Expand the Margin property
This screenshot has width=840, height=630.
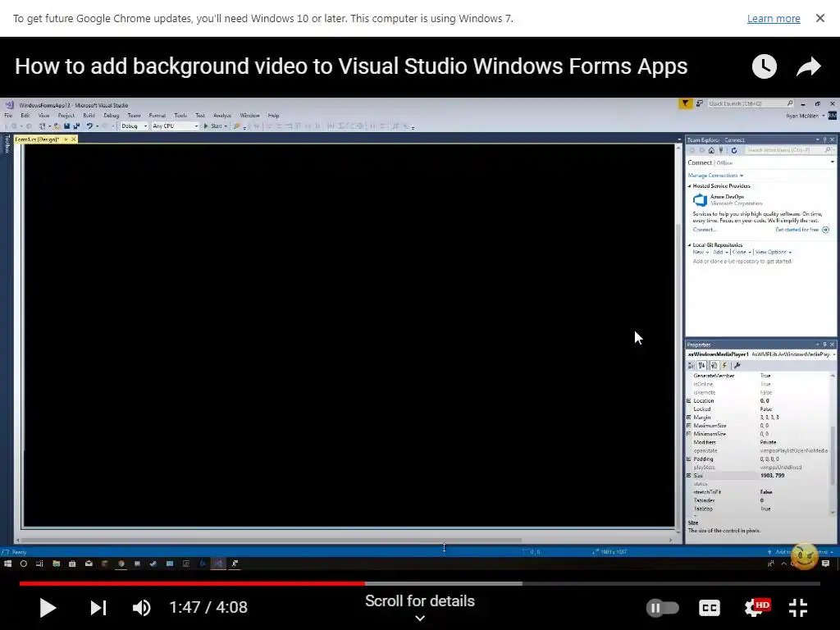(x=689, y=417)
